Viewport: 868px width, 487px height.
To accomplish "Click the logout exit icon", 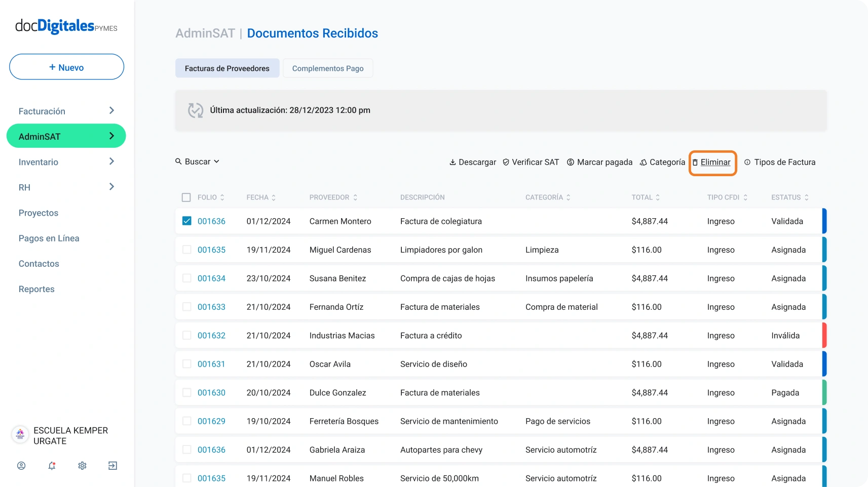I will 112,466.
